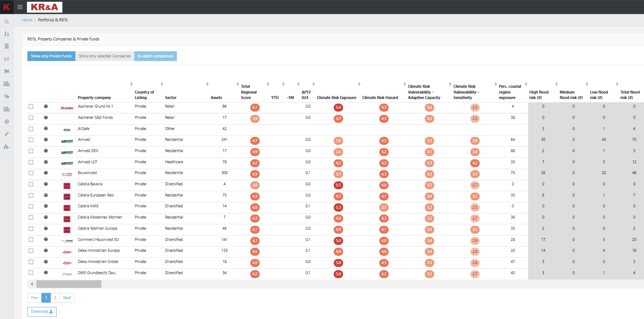Click the globe icon for Commerz Hausinvest EU
Viewport: 644px width, 319px height.
coord(46,239)
